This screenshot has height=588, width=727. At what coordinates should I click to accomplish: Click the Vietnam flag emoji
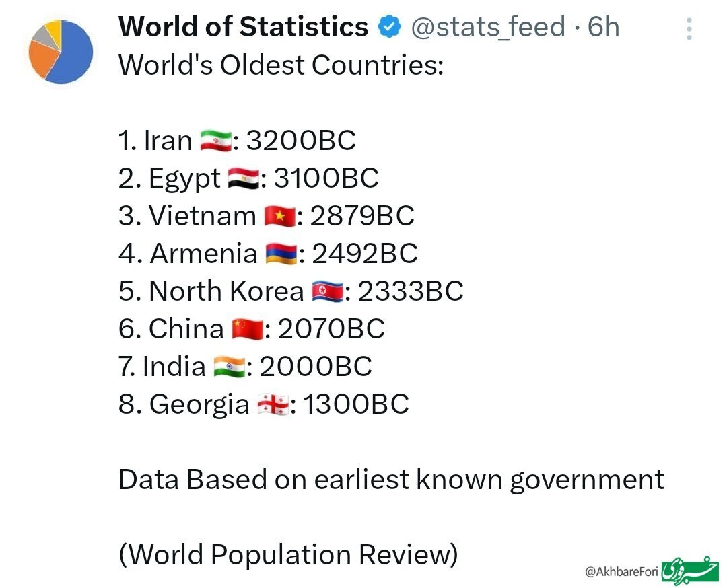(279, 217)
